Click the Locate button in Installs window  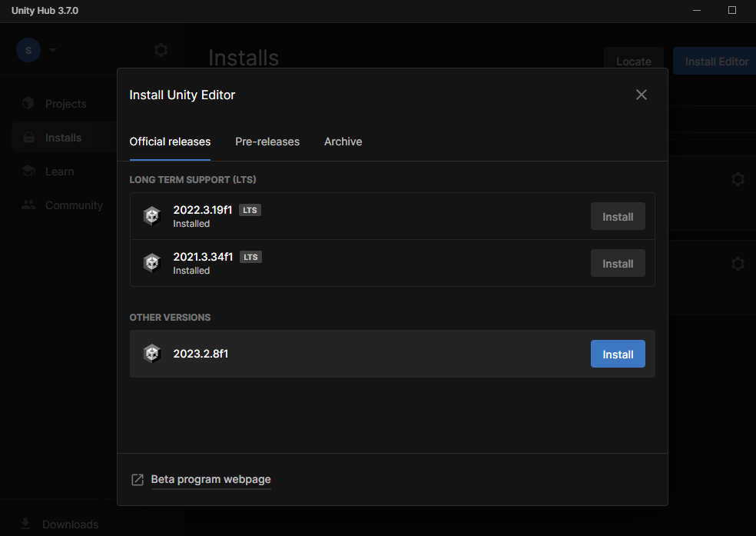point(634,62)
